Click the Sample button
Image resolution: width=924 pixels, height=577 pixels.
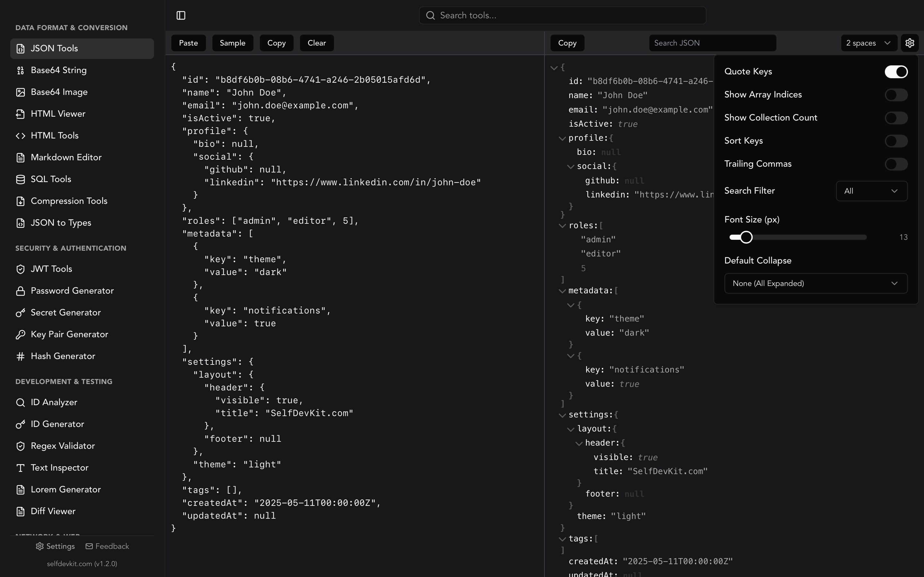233,43
